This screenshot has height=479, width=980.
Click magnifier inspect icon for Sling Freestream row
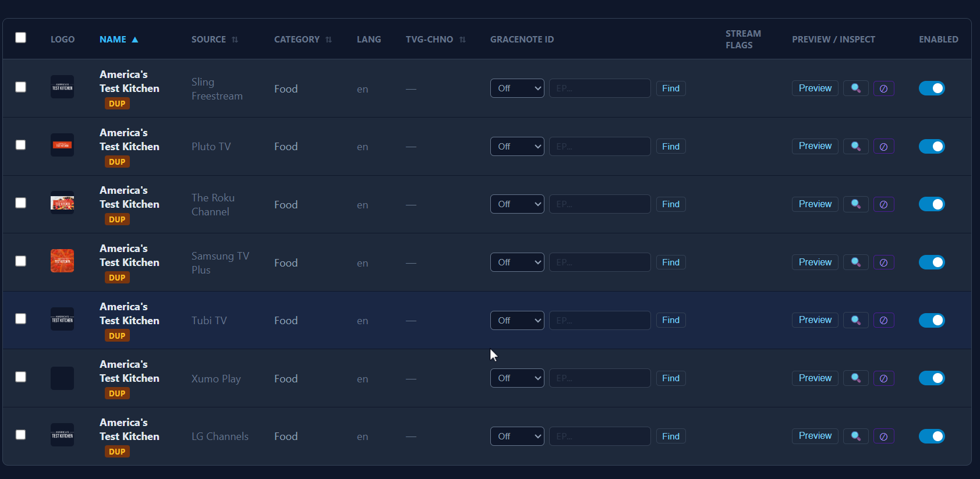pos(855,88)
